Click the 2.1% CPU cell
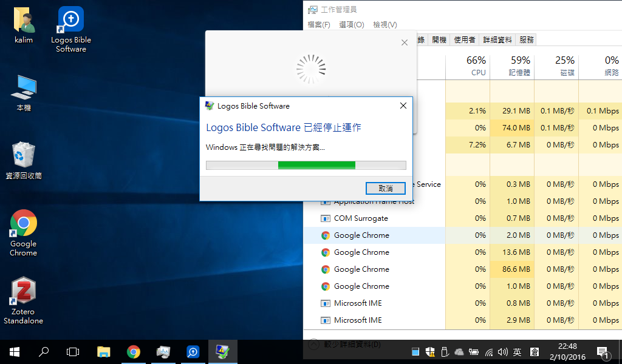Screen dimensions: 622x364 pyautogui.click(x=468, y=111)
